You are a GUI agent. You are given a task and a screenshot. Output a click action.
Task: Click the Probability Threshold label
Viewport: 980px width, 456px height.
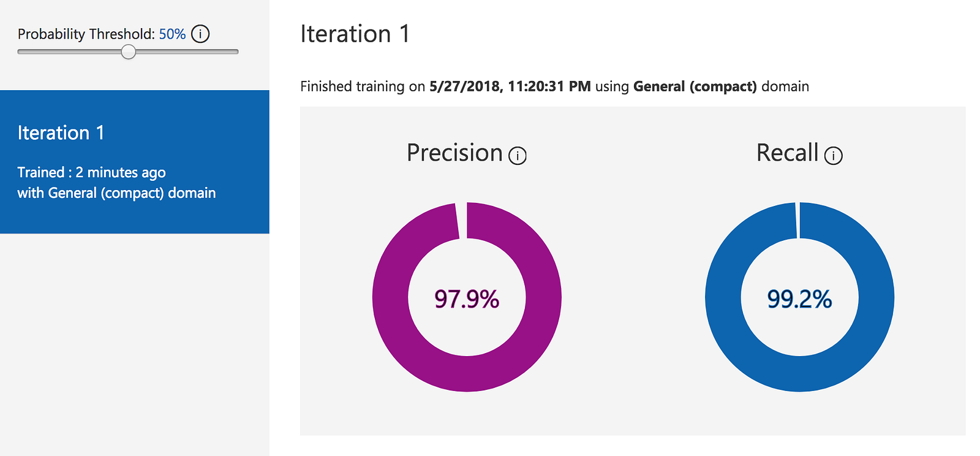pos(86,34)
